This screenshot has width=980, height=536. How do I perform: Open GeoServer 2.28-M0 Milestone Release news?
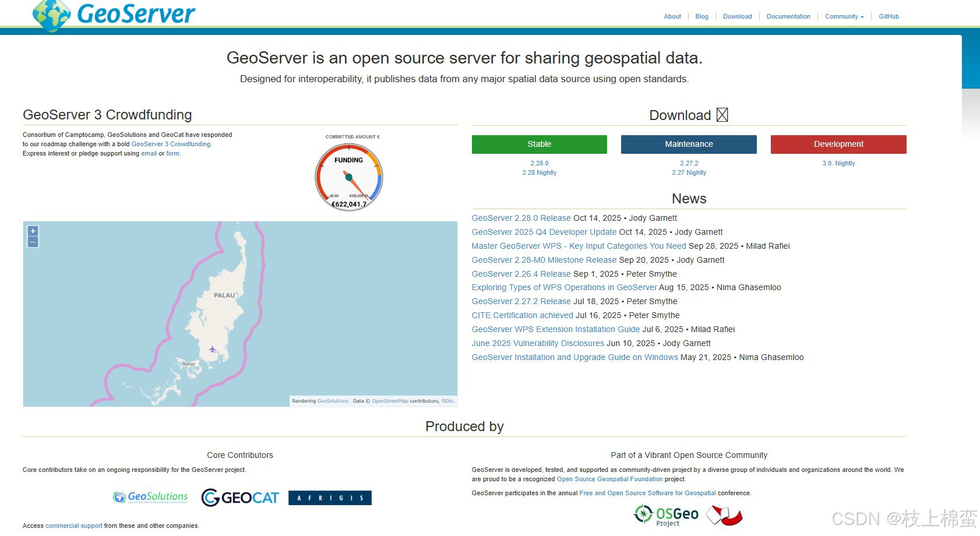[x=544, y=260]
